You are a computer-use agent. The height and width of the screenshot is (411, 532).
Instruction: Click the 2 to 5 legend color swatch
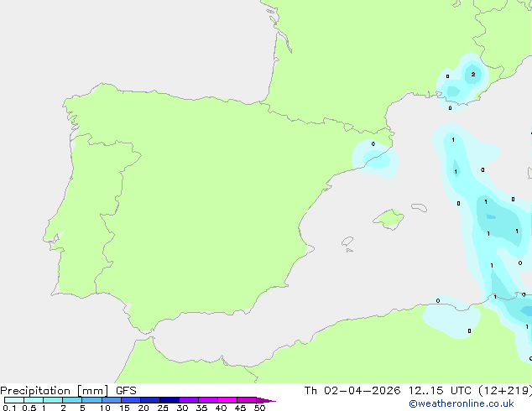(72, 400)
